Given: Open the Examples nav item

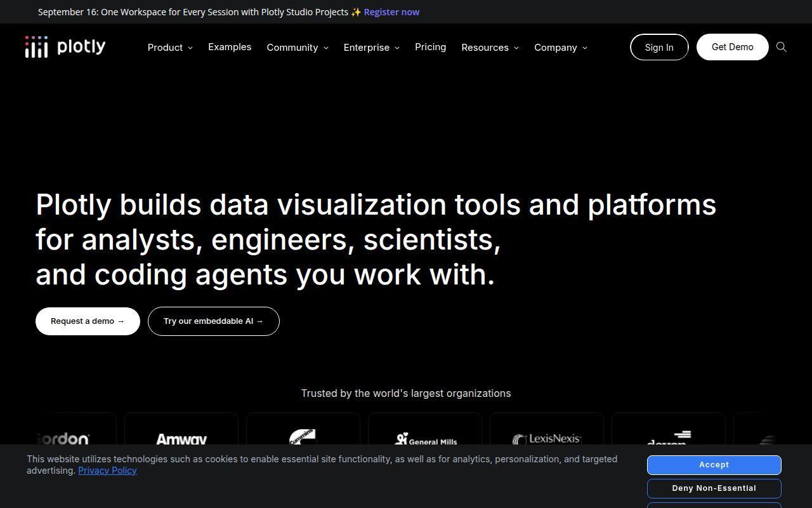Looking at the screenshot, I should coord(230,47).
